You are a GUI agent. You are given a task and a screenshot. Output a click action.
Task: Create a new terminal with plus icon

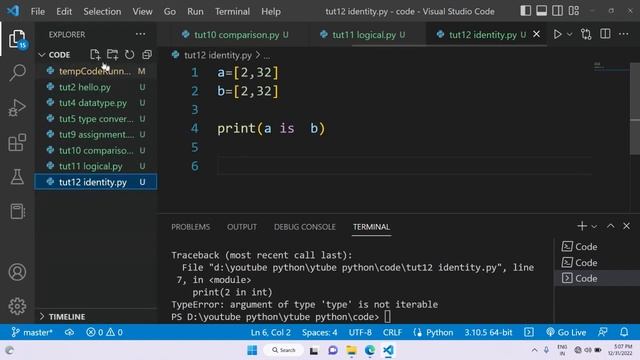tap(582, 226)
